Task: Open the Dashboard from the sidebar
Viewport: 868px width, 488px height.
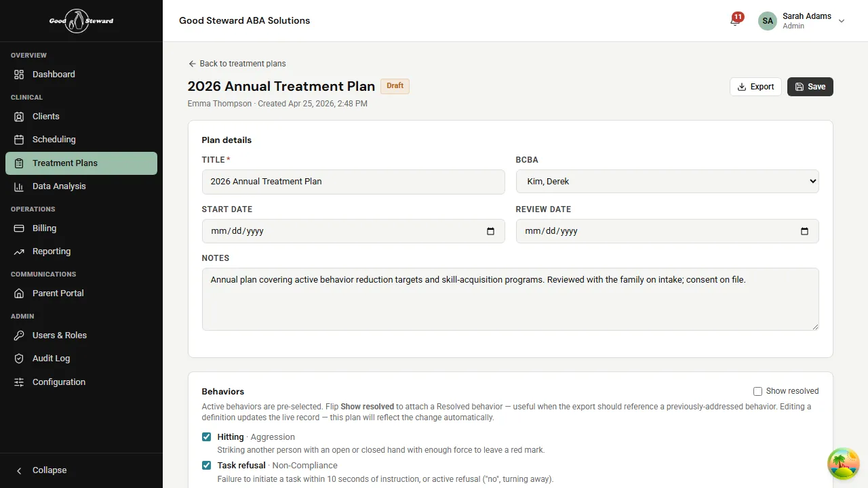Action: point(54,74)
